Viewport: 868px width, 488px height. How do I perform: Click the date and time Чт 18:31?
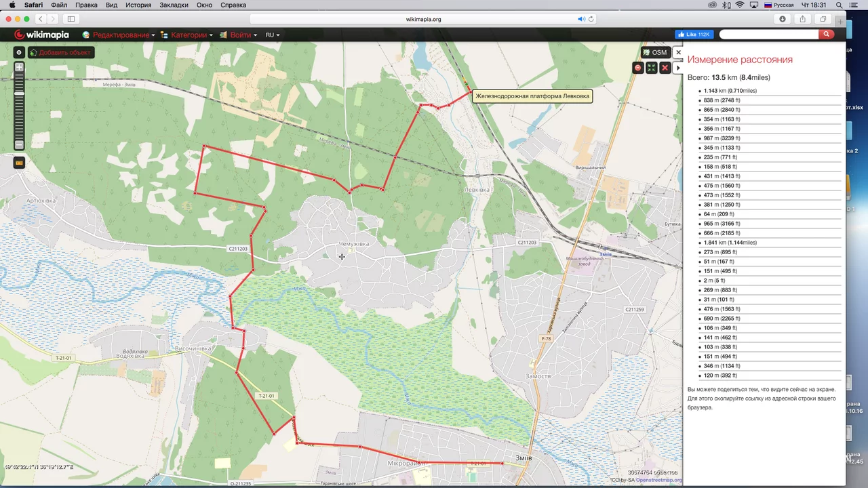tap(813, 5)
